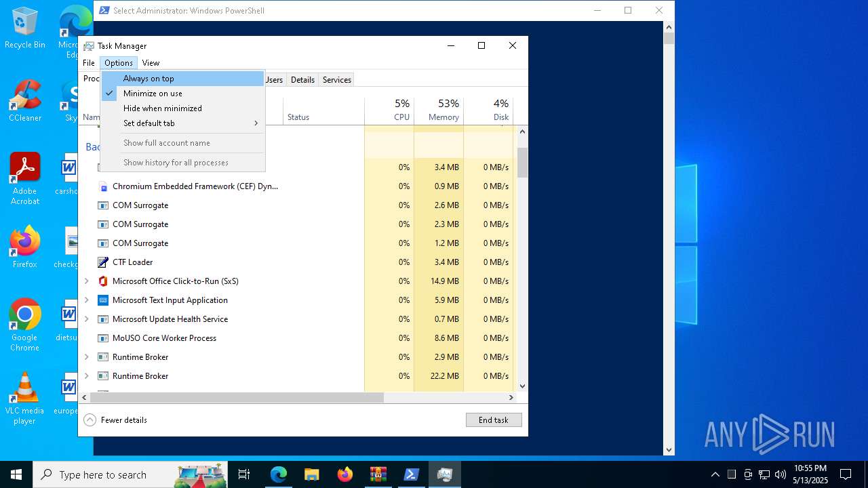Click the scroll right arrow in Task Manager
The image size is (868, 488).
click(511, 397)
